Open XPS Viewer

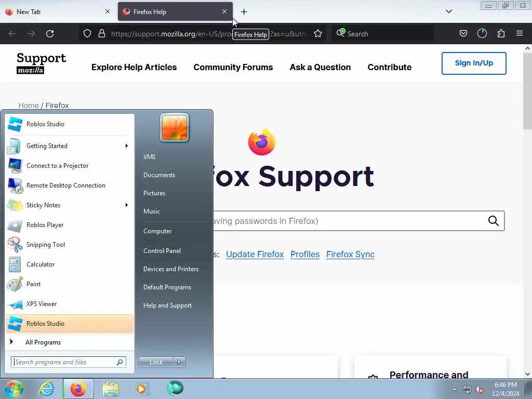[x=70, y=304]
